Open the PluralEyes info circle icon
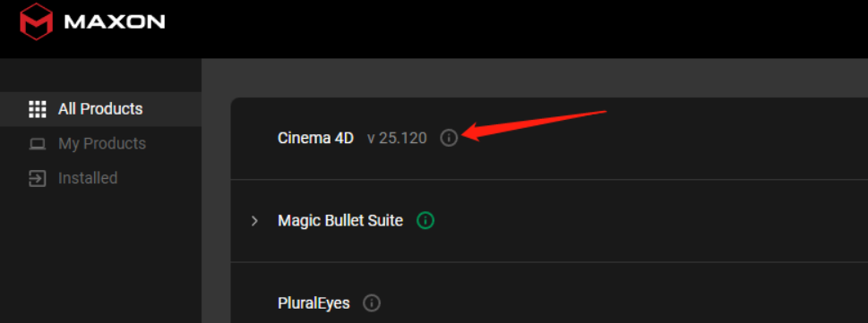 (372, 303)
